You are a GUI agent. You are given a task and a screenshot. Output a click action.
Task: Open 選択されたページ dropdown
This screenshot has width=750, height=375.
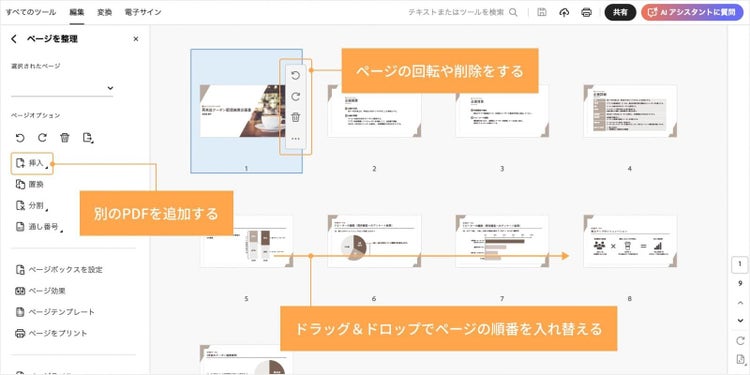(x=62, y=88)
